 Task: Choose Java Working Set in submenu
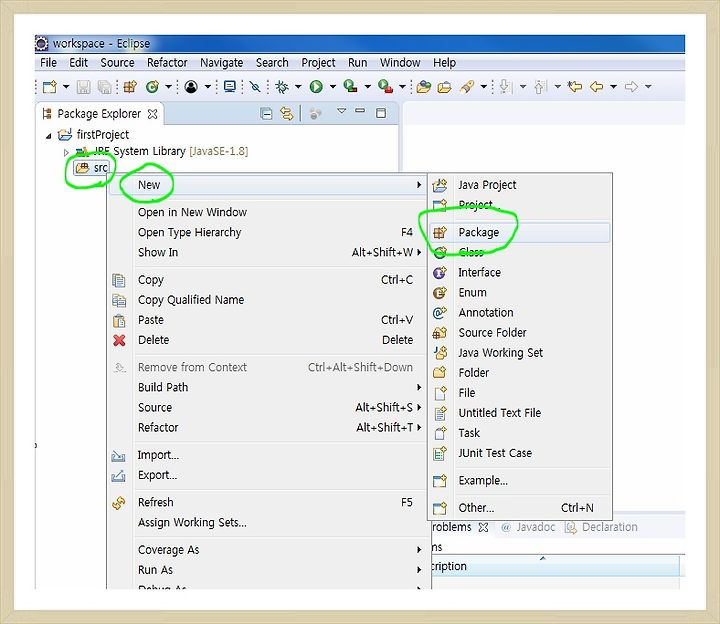click(520, 353)
